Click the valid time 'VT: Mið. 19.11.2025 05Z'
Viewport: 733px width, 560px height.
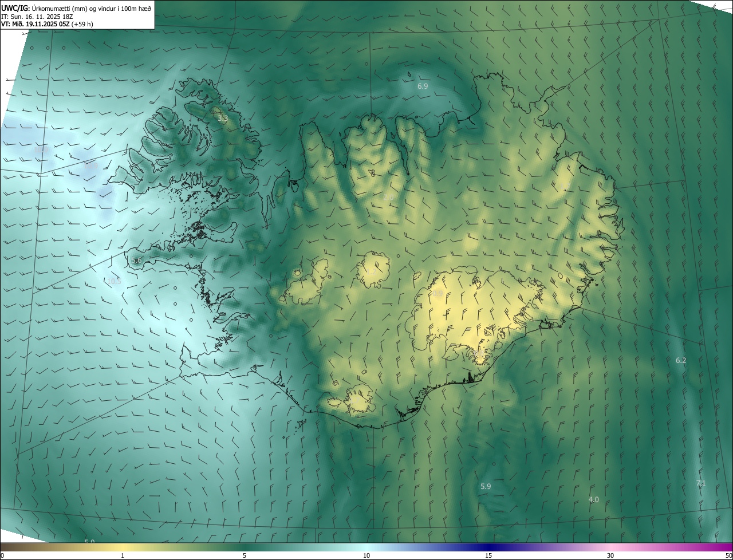[35, 24]
